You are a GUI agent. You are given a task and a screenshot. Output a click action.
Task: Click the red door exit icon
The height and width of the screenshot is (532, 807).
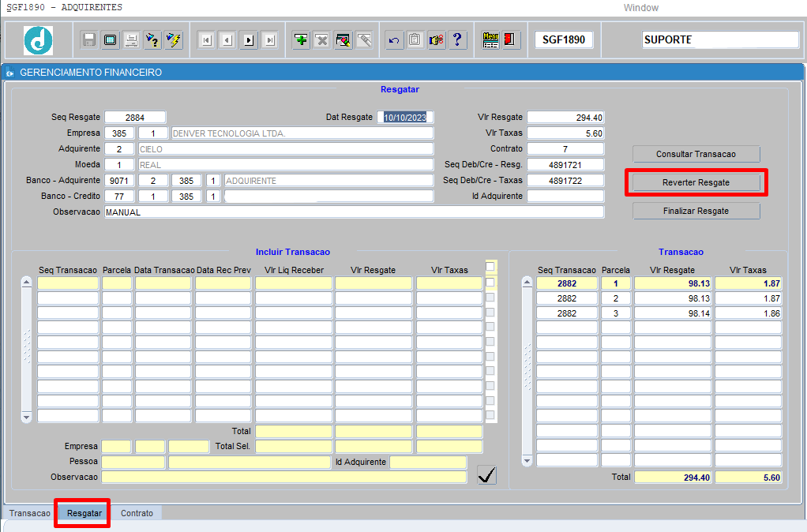(509, 40)
